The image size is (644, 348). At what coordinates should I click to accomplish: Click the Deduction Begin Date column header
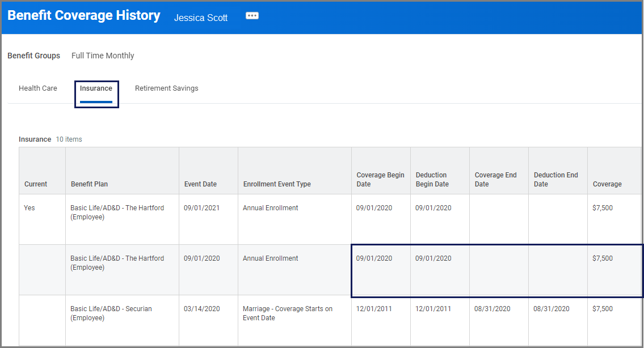[x=432, y=180]
